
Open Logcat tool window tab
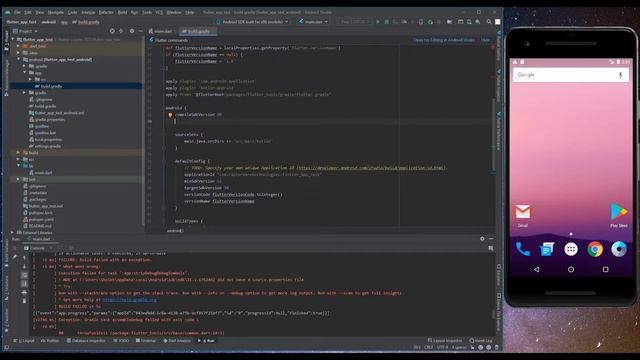pyautogui.click(x=24, y=340)
